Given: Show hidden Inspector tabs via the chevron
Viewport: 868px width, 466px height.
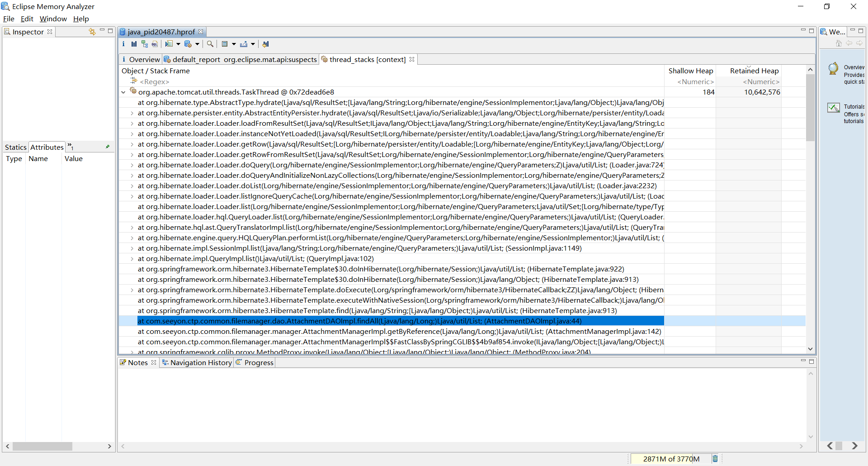Looking at the screenshot, I should (71, 146).
